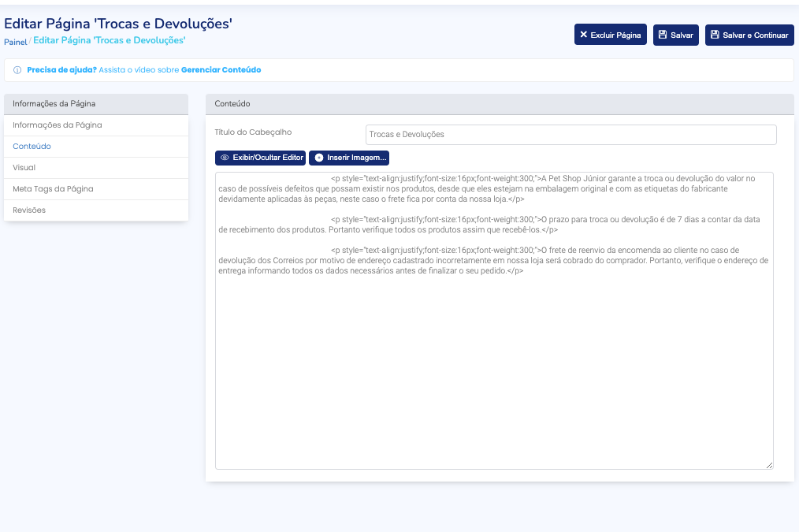Select the Conteúdo sidebar item

coord(32,147)
